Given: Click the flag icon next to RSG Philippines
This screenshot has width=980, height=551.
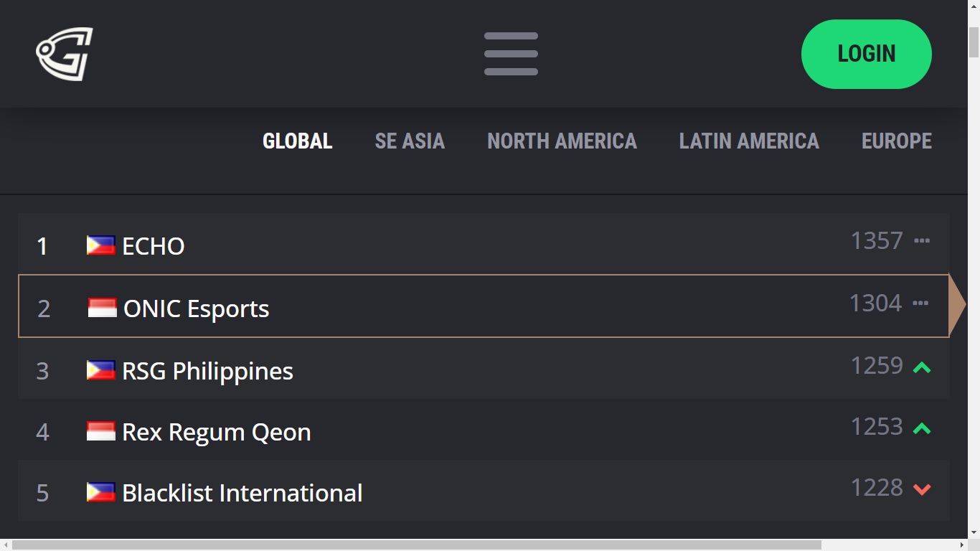Looking at the screenshot, I should pos(100,370).
